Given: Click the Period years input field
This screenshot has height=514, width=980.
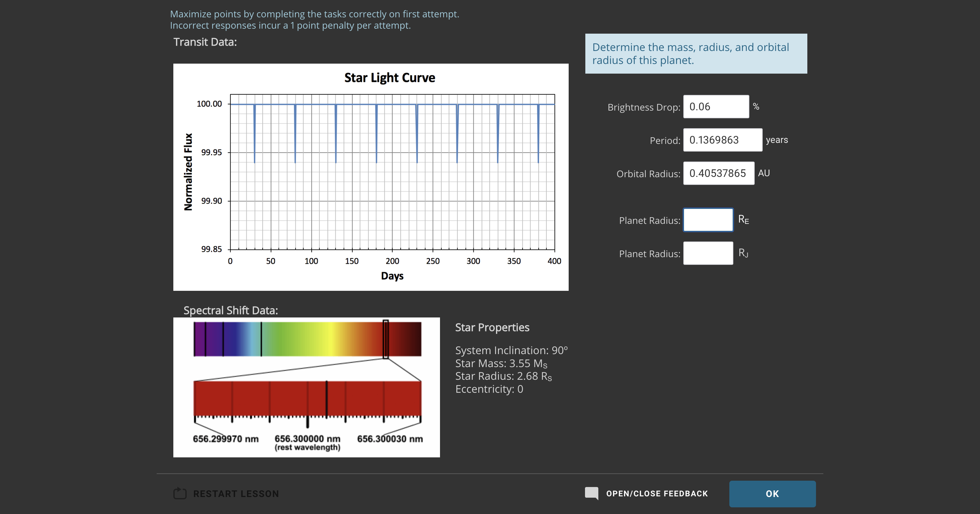Looking at the screenshot, I should 722,140.
